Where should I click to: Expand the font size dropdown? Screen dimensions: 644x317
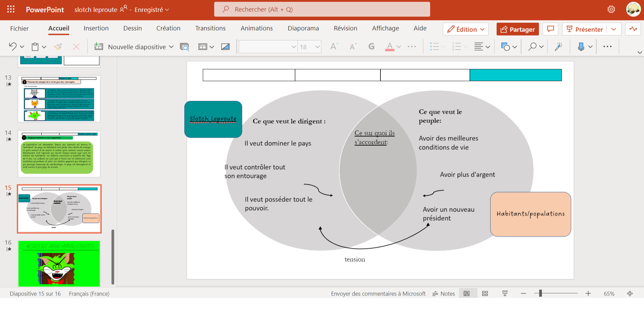(317, 47)
